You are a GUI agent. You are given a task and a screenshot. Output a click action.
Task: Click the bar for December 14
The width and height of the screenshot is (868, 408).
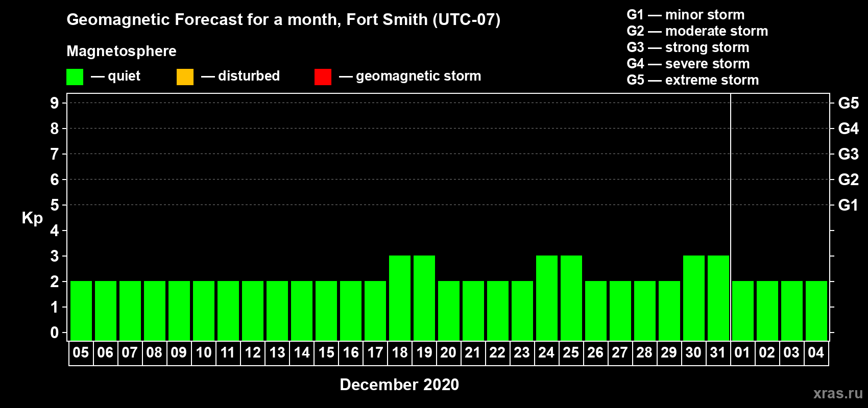302,311
